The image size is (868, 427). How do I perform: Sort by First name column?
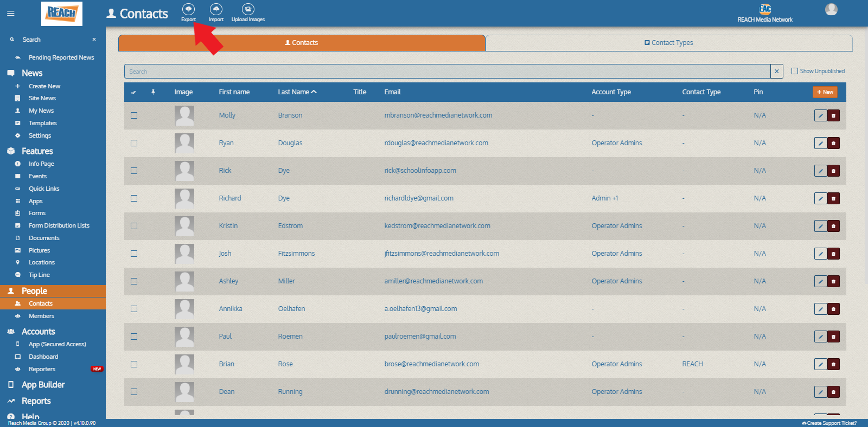(234, 92)
